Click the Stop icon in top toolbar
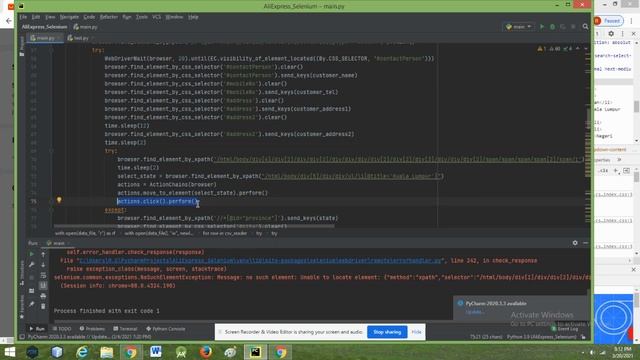The image size is (640, 360). 573,27
